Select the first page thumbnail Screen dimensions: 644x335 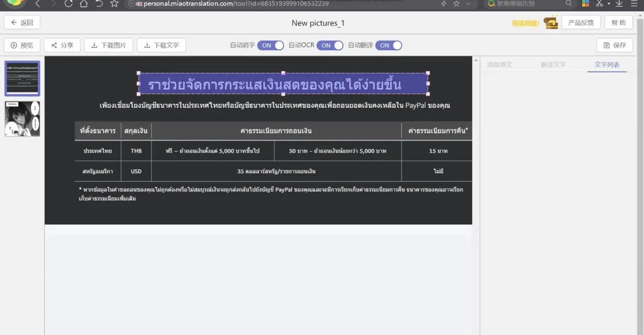click(22, 78)
